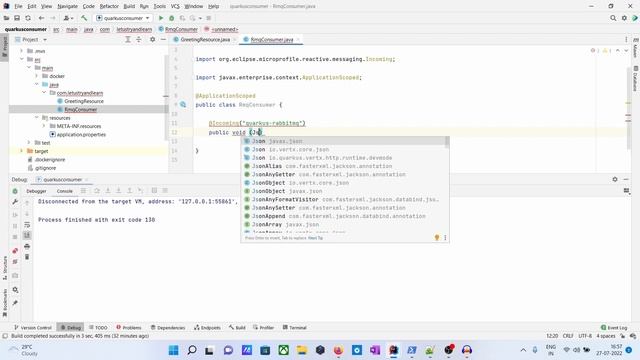The image size is (640, 360).
Task: Click the completion popup scrollbar
Action: 447,142
